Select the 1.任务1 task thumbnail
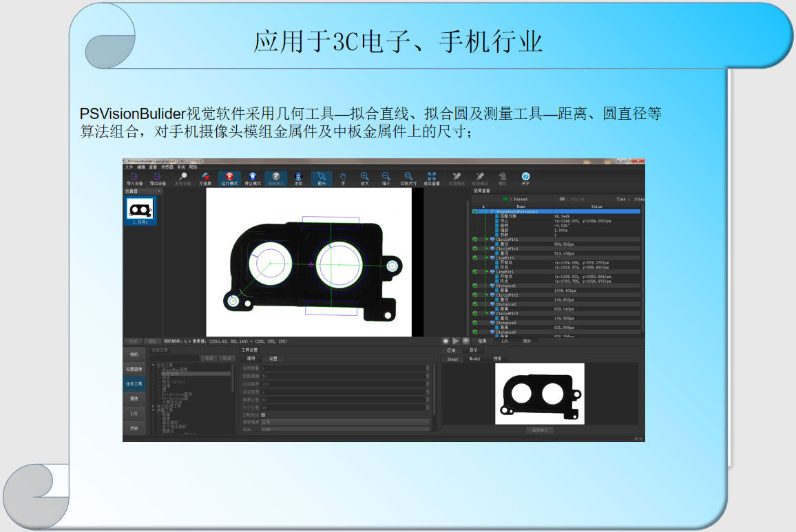The image size is (796, 532). click(x=140, y=211)
